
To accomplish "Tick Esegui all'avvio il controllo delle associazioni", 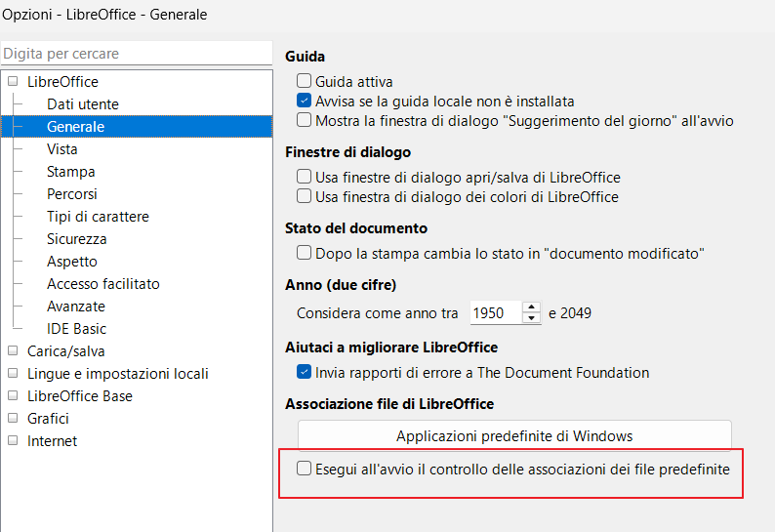I will pos(304,469).
